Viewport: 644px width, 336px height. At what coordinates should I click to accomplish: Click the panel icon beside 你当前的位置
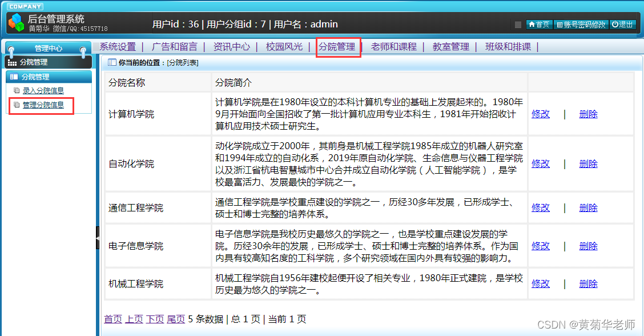tap(112, 62)
